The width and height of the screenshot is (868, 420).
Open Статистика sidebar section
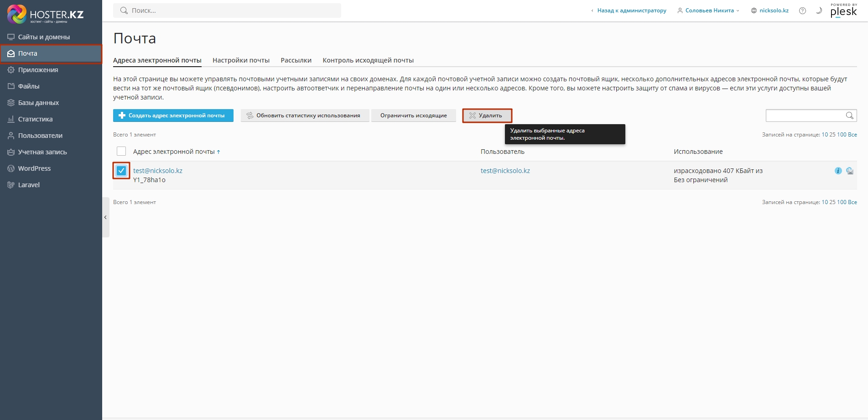coord(51,119)
